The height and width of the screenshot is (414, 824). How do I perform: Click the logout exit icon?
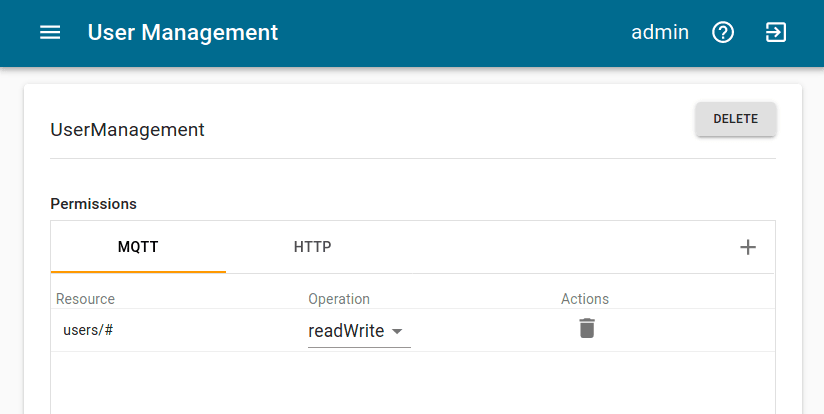click(x=776, y=33)
